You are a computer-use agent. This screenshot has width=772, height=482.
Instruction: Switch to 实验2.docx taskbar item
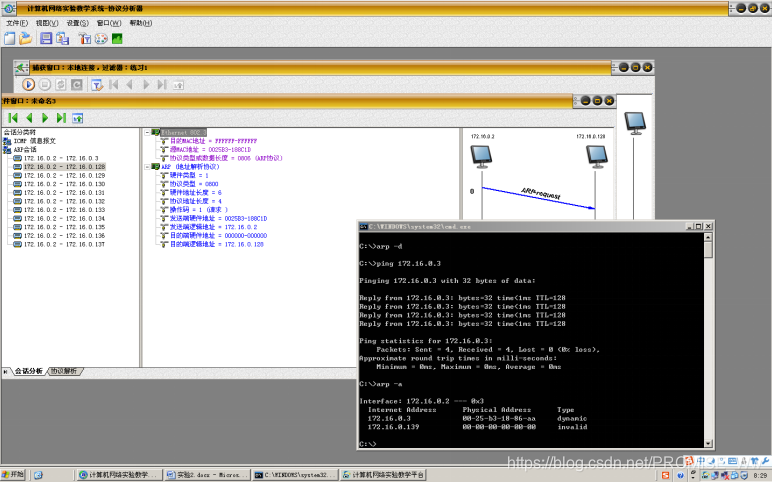(x=207, y=475)
